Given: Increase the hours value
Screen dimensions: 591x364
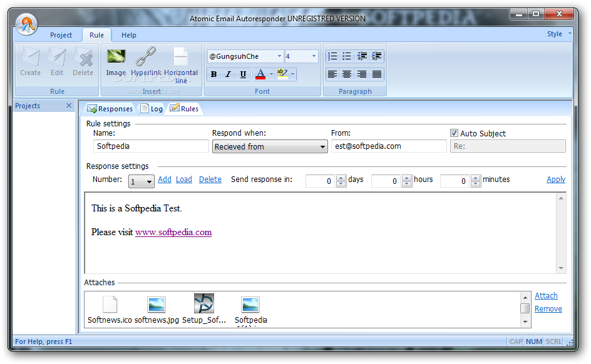Looking at the screenshot, I should tap(407, 178).
